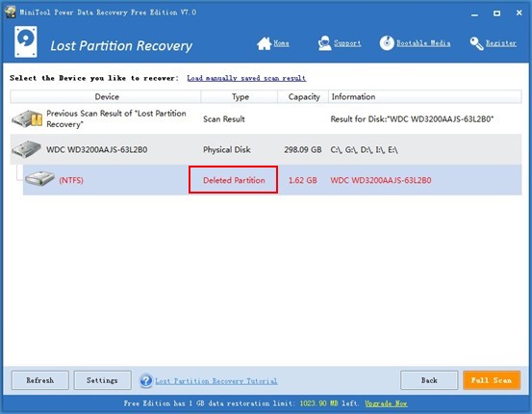Open the Support link
Viewport: 532px width, 414px height.
click(x=347, y=43)
